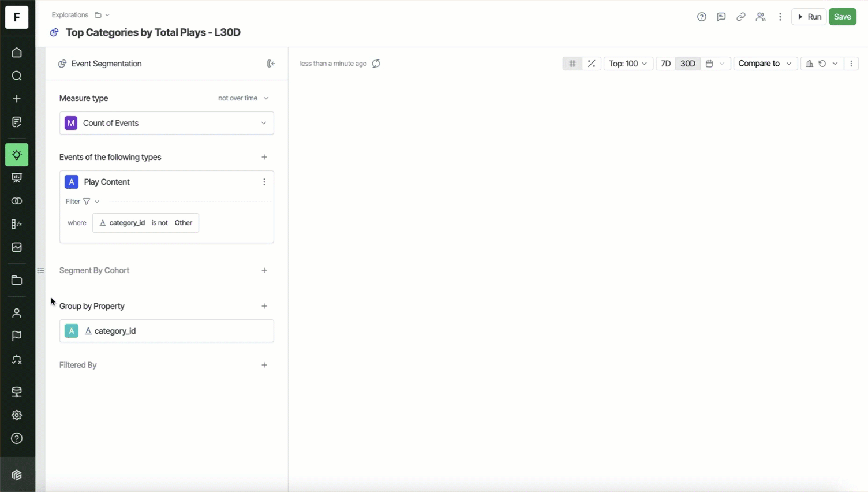The image size is (868, 492).
Task: Collapse the Event Segmentation panel
Action: coord(271,64)
